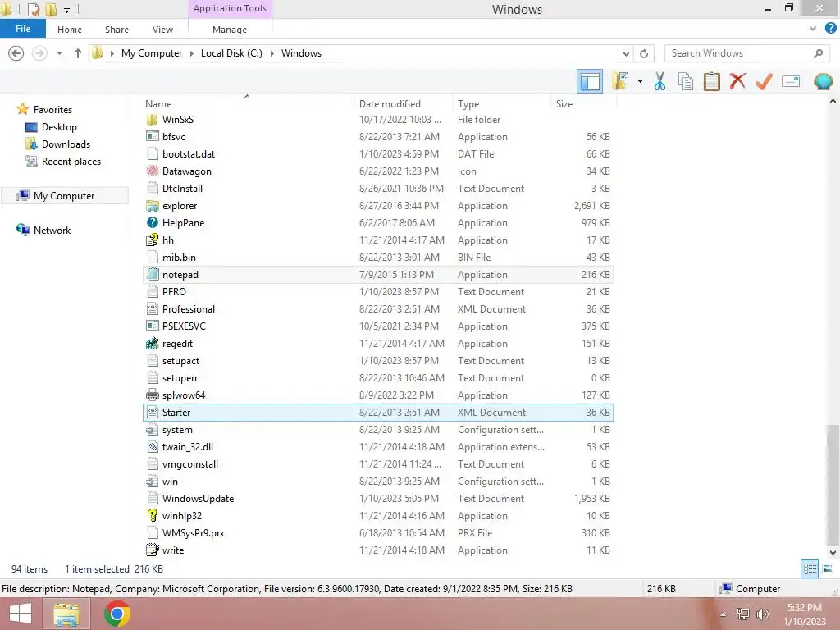
Task: Open the recent locations dropdown arrow
Action: coord(59,53)
